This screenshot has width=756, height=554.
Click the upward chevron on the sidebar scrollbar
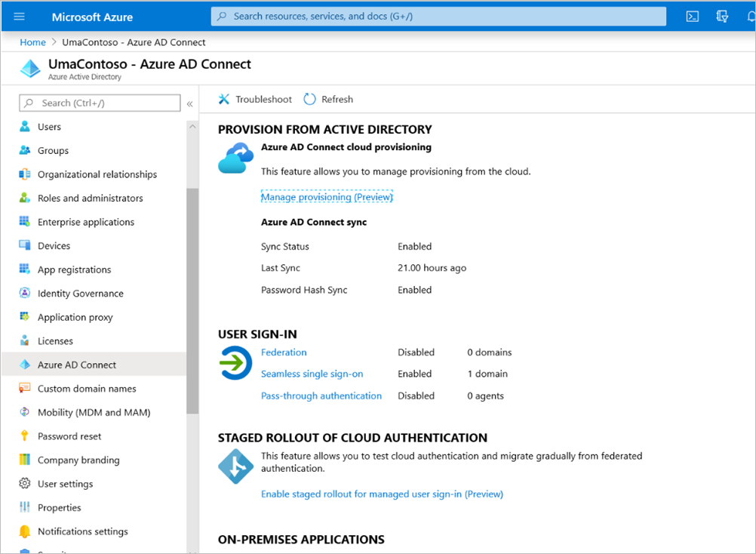(x=192, y=126)
